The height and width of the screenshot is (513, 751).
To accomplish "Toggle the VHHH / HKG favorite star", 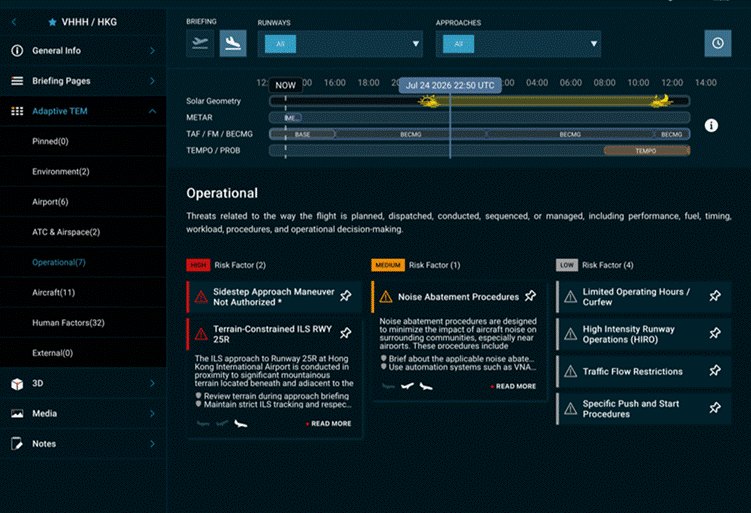I will (52, 22).
